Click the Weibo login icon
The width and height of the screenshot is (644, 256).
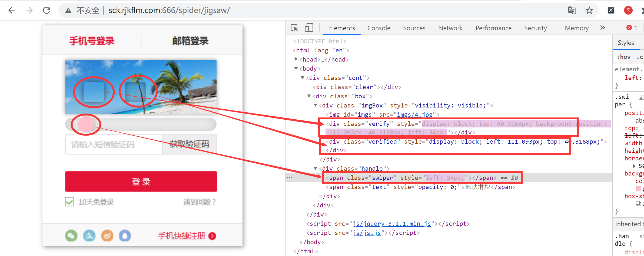(107, 236)
